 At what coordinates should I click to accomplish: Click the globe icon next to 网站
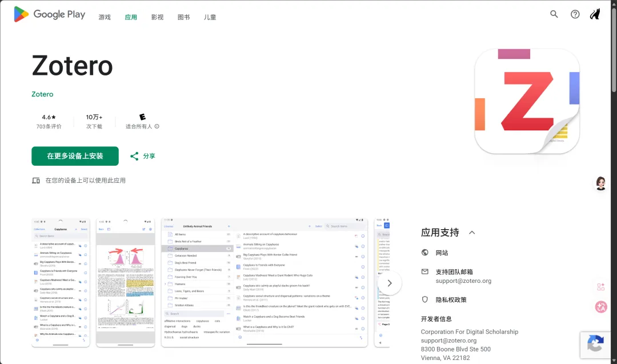424,253
